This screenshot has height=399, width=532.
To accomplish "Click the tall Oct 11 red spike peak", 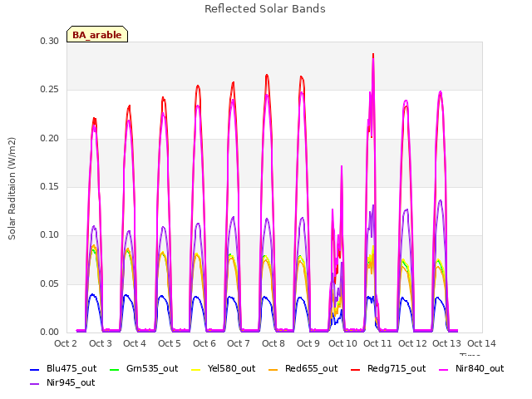I will (373, 55).
